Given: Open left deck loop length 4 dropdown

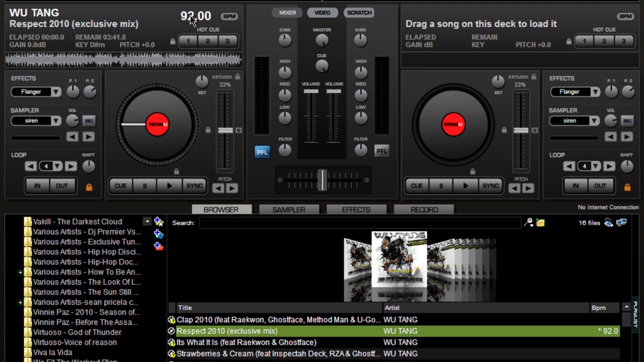Looking at the screenshot, I should [x=57, y=166].
